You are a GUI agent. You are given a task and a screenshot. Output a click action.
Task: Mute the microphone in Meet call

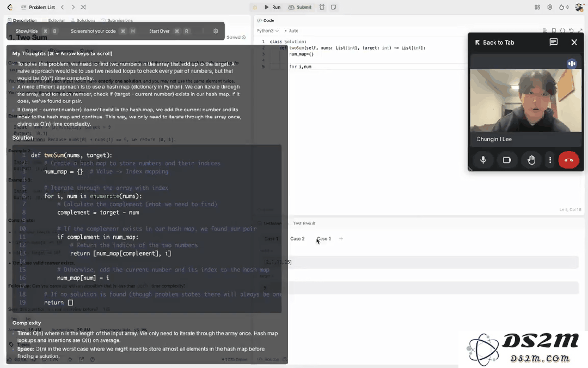(483, 160)
